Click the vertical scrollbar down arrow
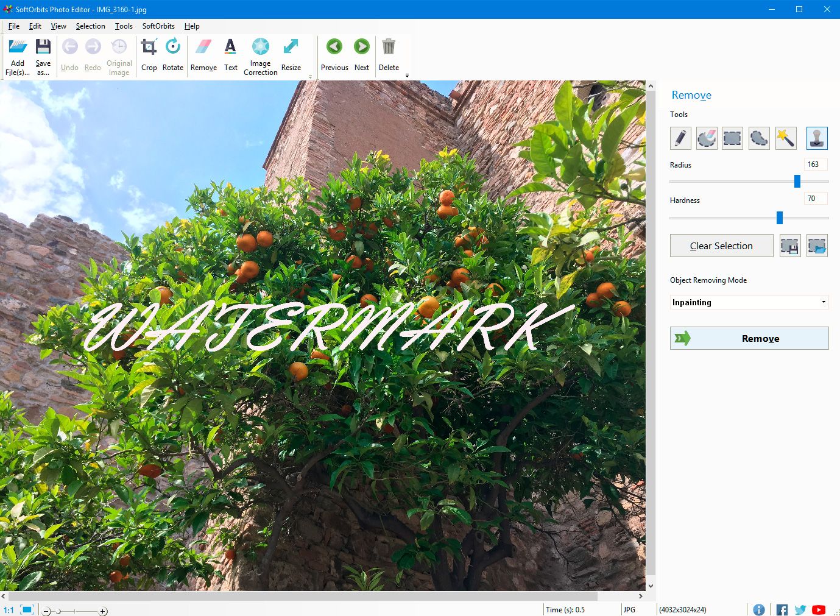Image resolution: width=840 pixels, height=616 pixels. coord(651,586)
